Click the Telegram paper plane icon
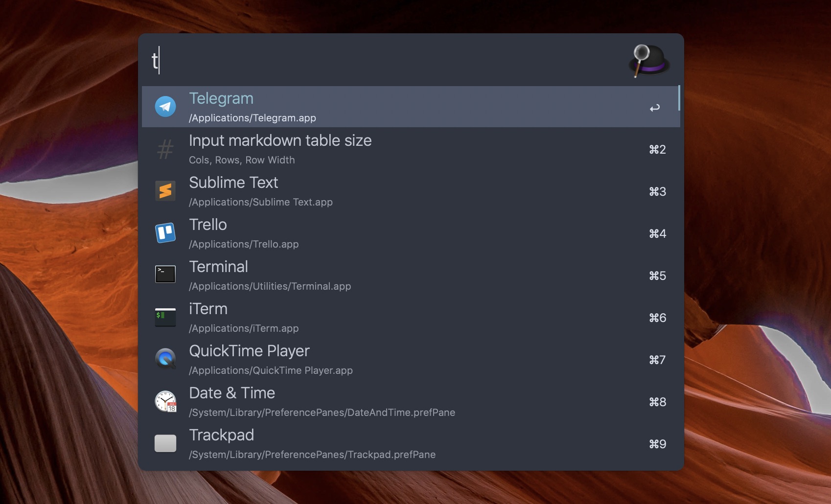Screen dimensions: 831x504 click(165, 107)
